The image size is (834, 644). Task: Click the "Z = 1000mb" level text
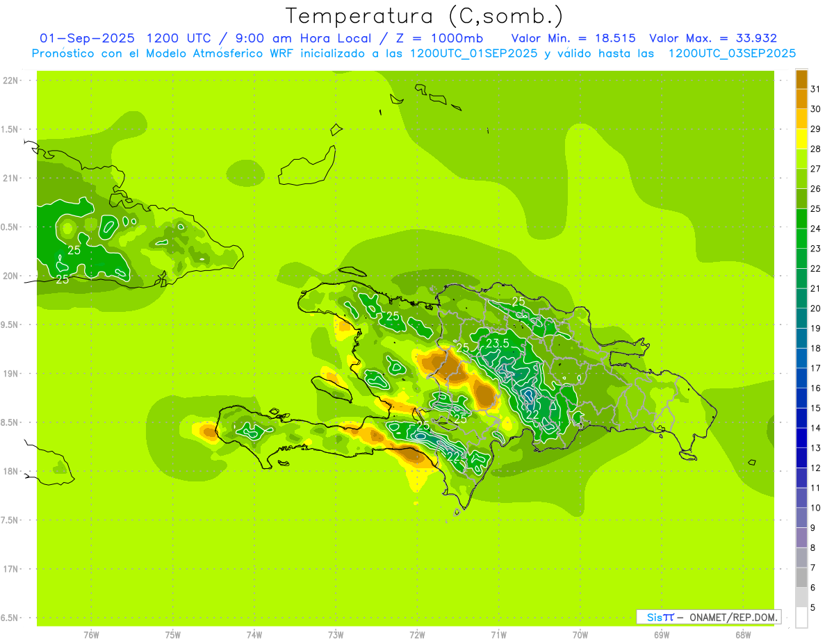pyautogui.click(x=441, y=38)
